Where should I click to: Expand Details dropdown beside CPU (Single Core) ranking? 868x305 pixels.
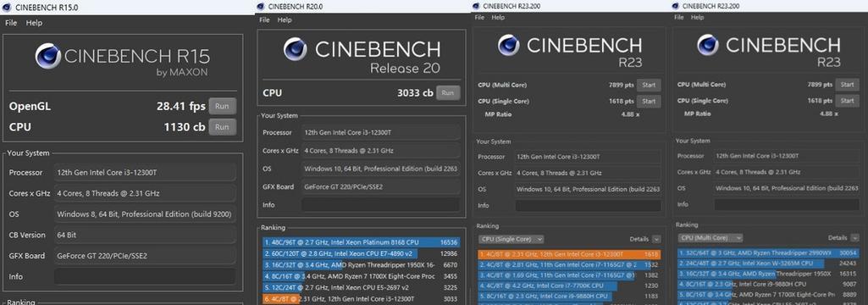coord(656,239)
